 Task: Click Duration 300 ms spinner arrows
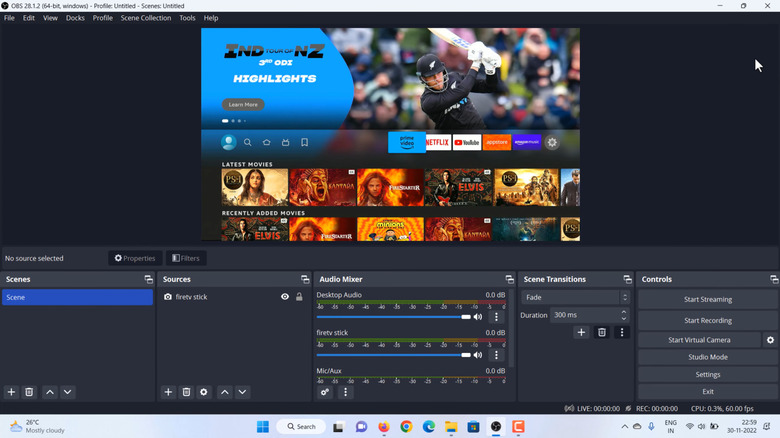(x=623, y=315)
